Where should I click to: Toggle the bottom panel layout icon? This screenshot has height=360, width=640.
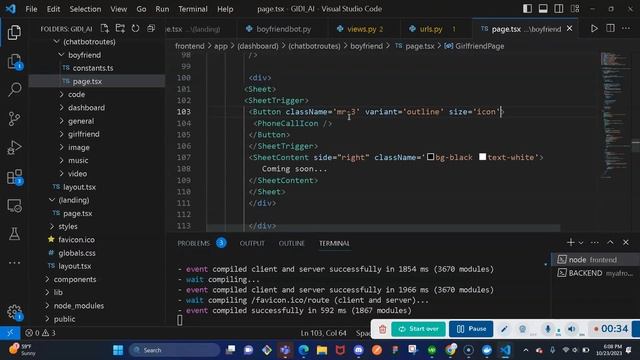pyautogui.click(x=543, y=9)
